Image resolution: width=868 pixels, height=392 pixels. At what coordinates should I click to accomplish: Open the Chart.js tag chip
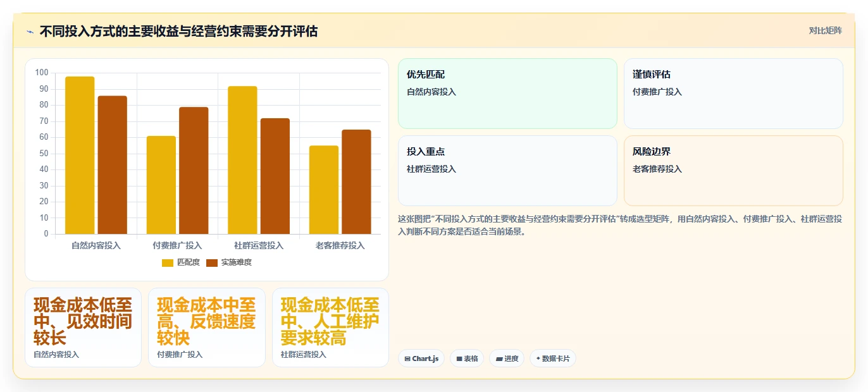pyautogui.click(x=421, y=358)
